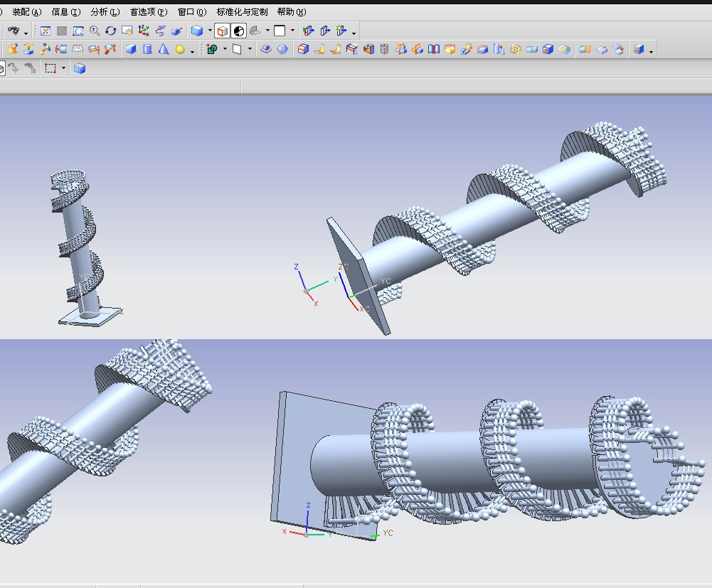The height and width of the screenshot is (588, 712).
Task: Open the 首选项(P) menu
Action: (x=149, y=12)
